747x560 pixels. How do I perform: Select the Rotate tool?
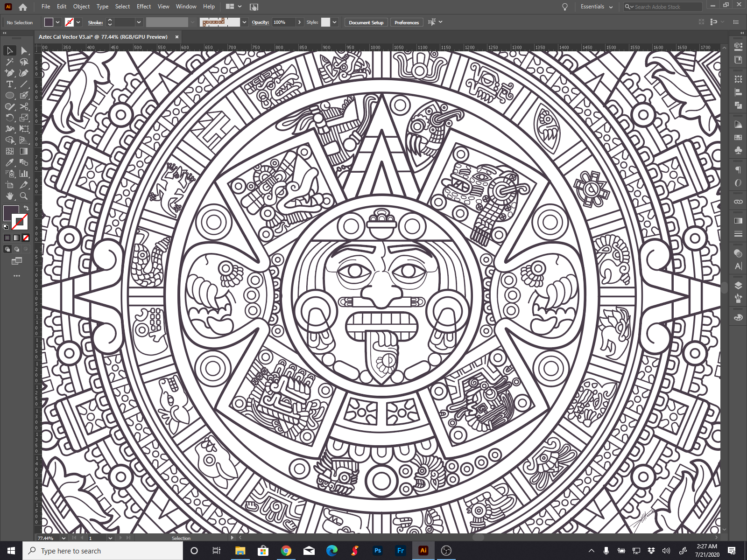pyautogui.click(x=10, y=118)
